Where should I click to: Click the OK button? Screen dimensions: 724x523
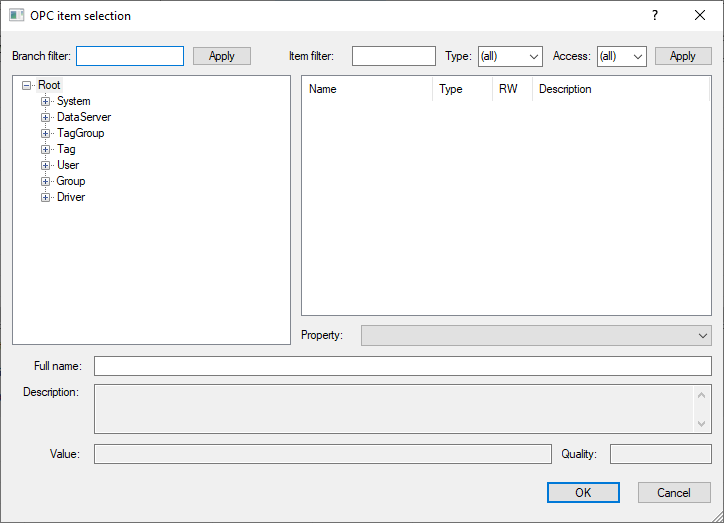pyautogui.click(x=583, y=492)
